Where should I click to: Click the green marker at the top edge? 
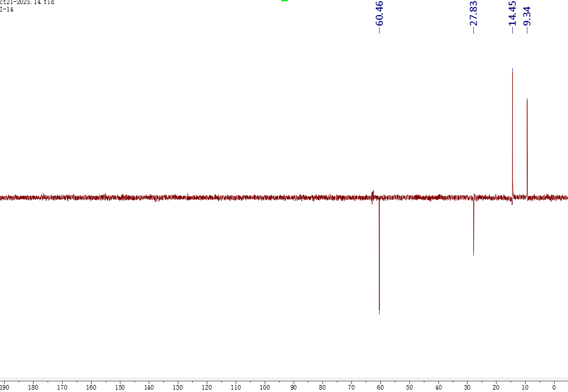(x=285, y=1)
